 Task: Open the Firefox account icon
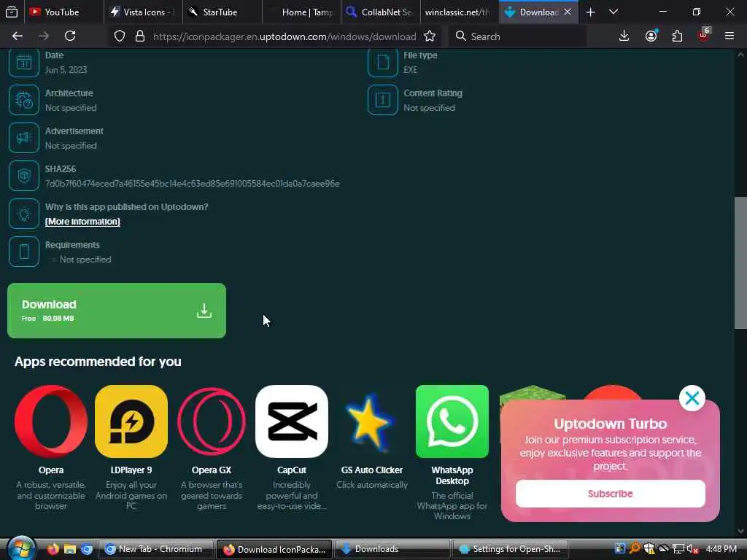click(651, 36)
